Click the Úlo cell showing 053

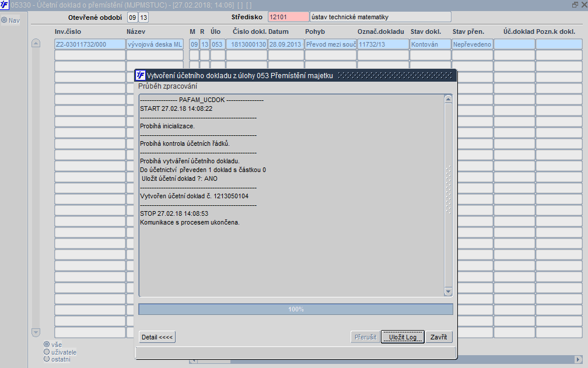click(x=218, y=44)
